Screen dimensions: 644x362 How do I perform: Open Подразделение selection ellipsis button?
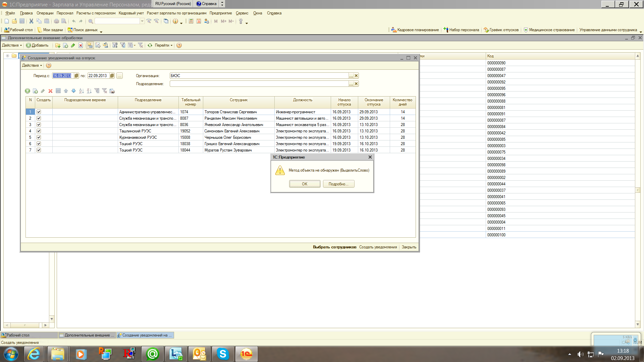click(351, 84)
